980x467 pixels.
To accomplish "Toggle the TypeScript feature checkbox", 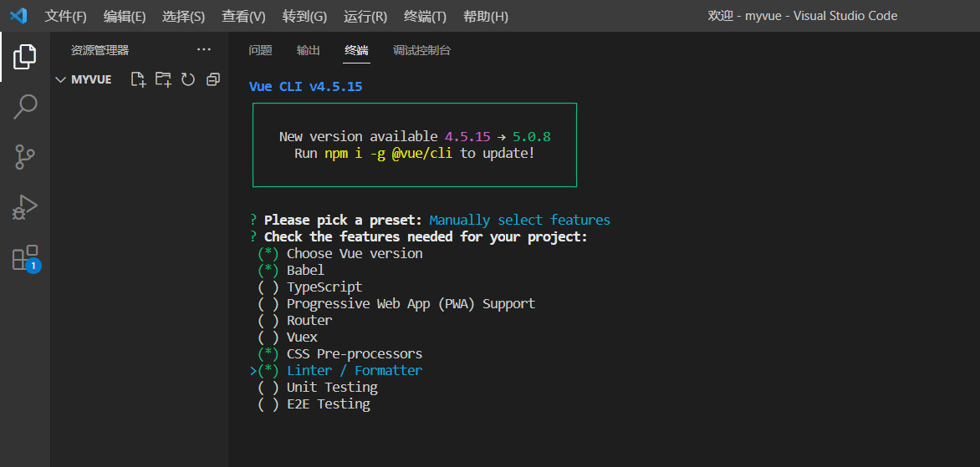I will pos(268,287).
